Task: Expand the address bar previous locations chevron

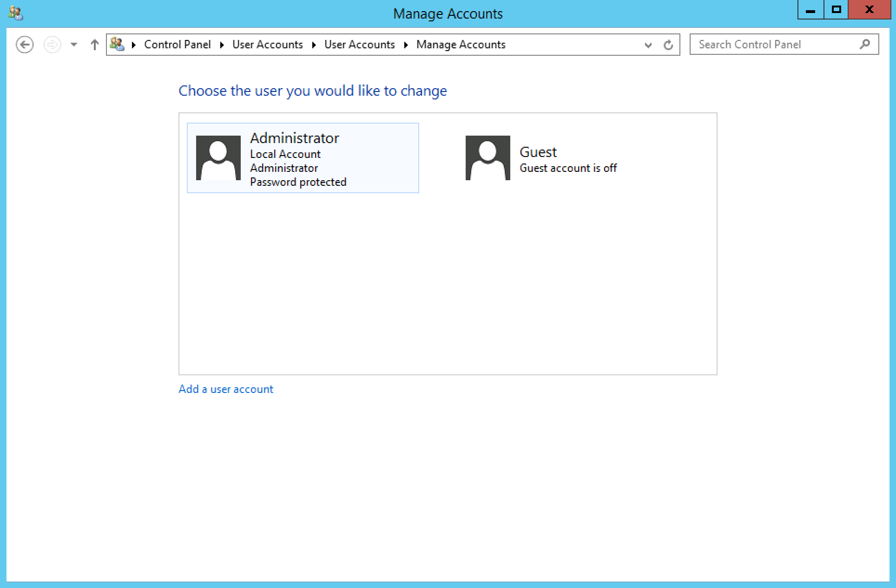Action: [648, 45]
